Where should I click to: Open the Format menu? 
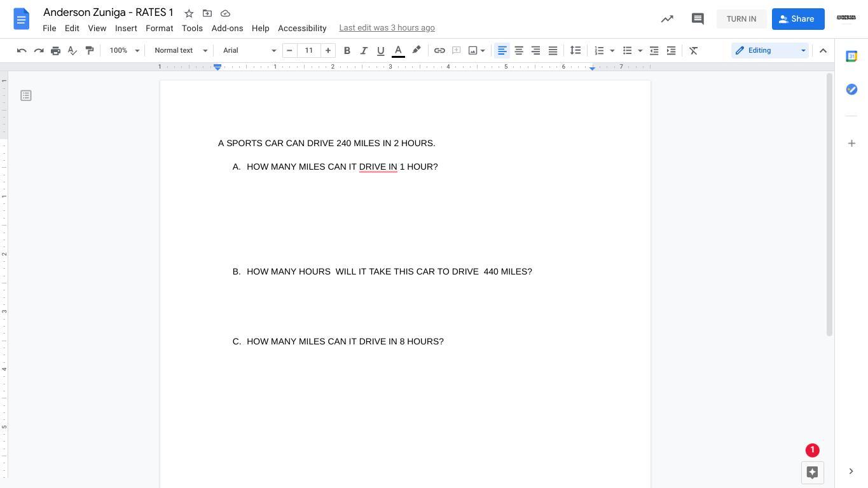[159, 28]
